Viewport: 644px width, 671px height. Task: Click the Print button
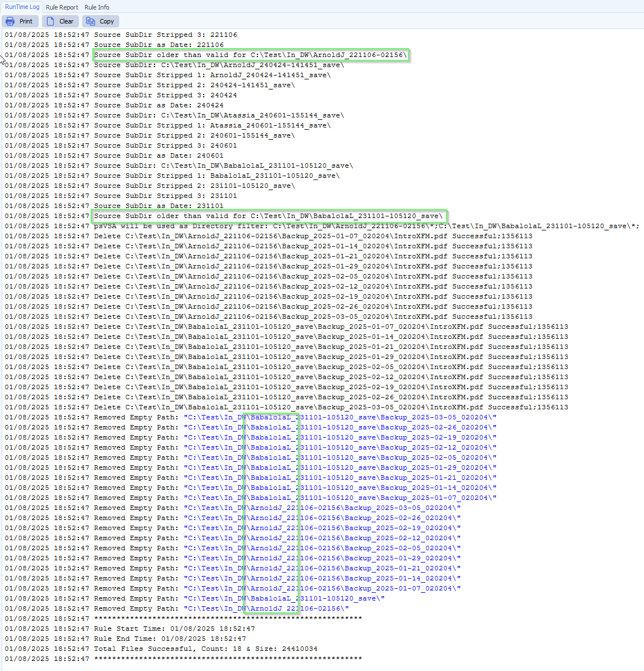point(20,21)
